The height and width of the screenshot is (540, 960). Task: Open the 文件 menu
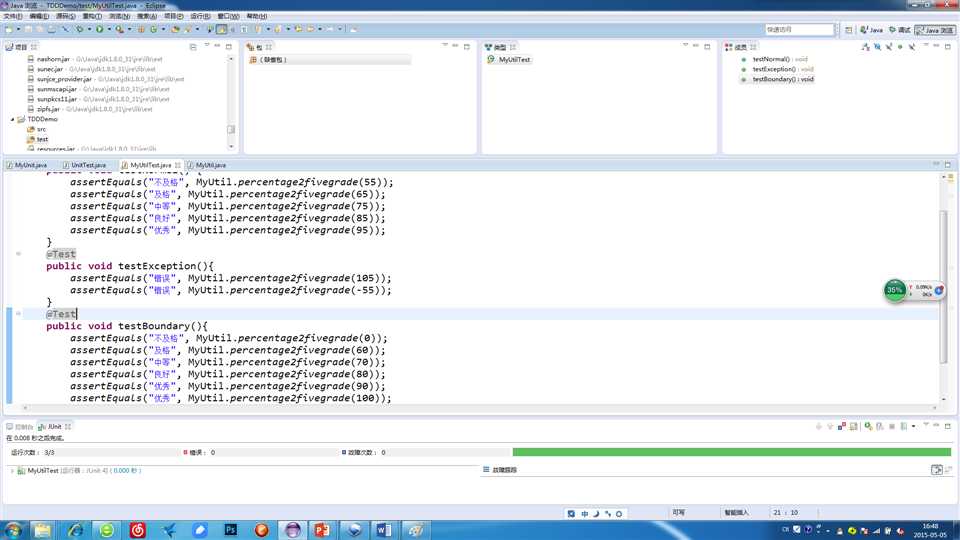[12, 16]
